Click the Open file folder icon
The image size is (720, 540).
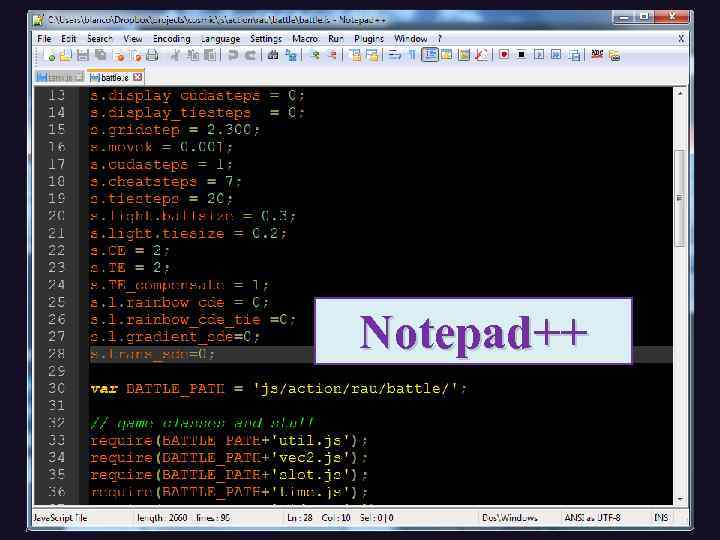click(x=66, y=56)
